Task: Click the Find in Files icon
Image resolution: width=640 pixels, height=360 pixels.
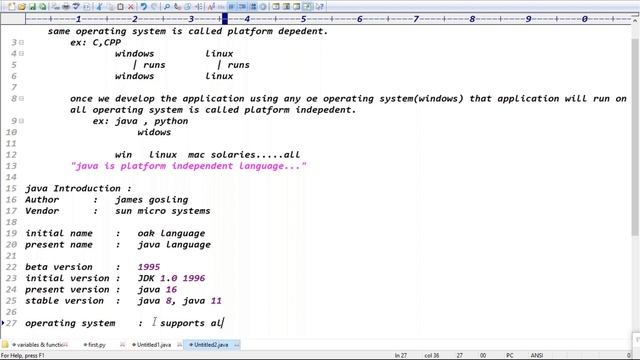Action: coord(188,7)
